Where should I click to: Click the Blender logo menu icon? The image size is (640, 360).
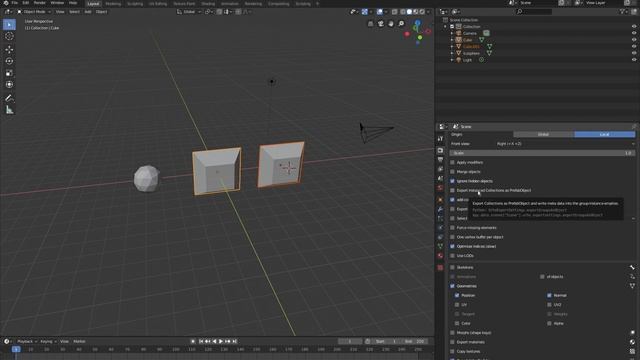(6, 3)
